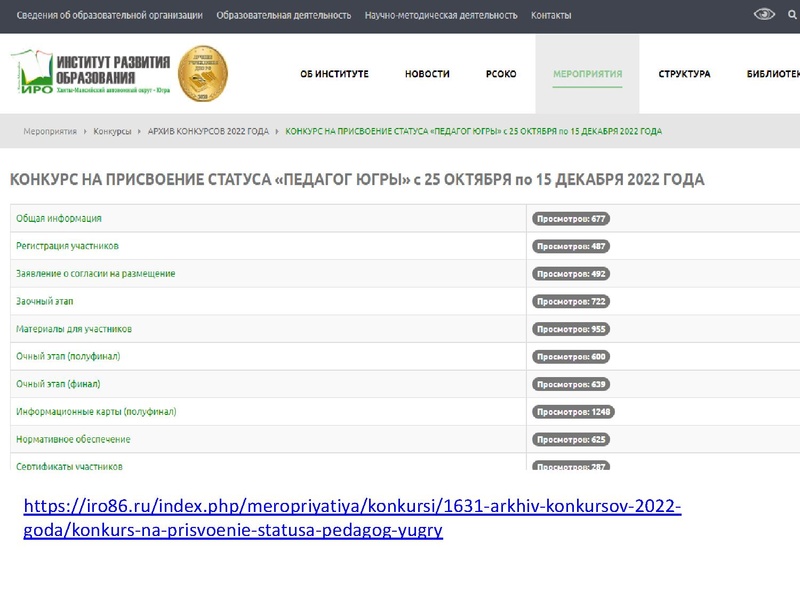Image resolution: width=800 pixels, height=600 pixels.
Task: Expand the 'НОВОСТИ' navigation menu
Action: 427,74
